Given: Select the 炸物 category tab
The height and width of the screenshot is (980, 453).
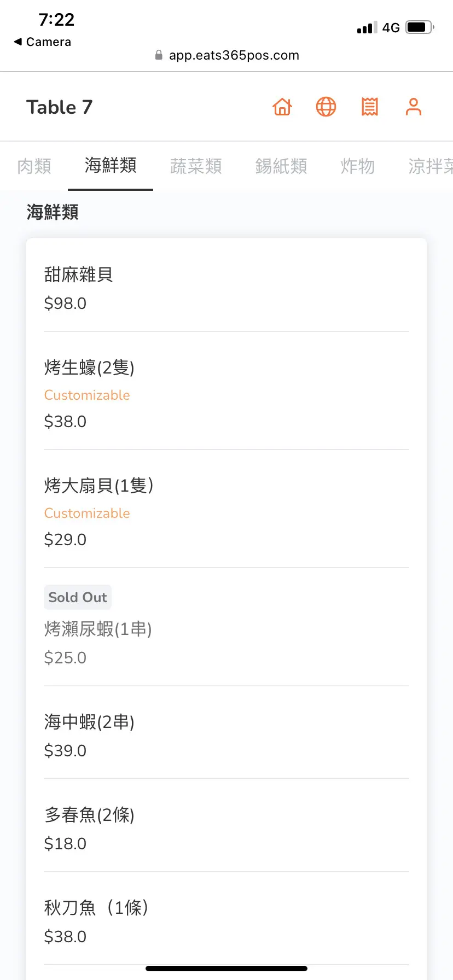Looking at the screenshot, I should pyautogui.click(x=358, y=166).
